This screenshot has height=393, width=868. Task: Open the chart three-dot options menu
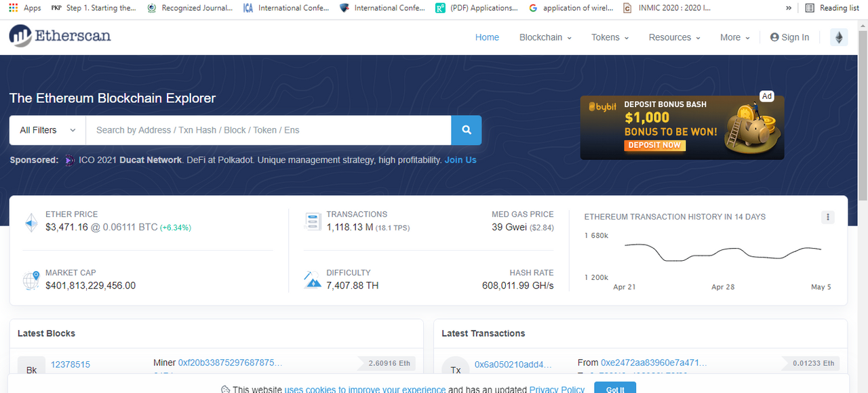827,218
